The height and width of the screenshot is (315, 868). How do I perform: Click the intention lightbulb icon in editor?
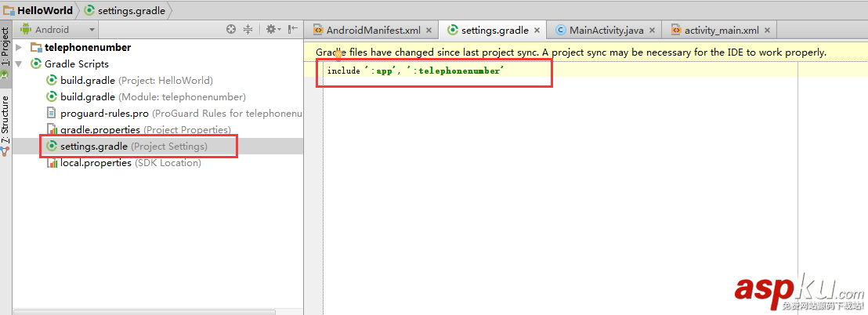[338, 54]
